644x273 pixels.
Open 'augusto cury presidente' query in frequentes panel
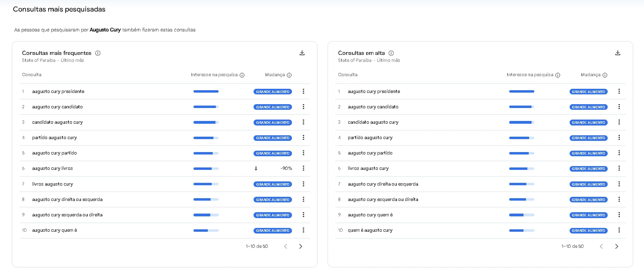coord(58,92)
